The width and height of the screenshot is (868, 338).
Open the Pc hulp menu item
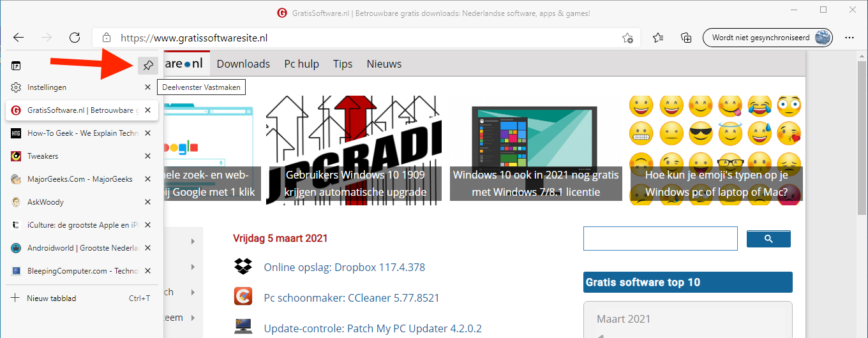coord(301,64)
